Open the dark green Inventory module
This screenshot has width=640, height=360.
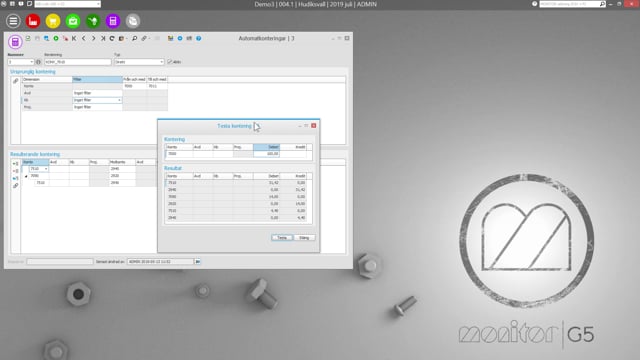93,21
